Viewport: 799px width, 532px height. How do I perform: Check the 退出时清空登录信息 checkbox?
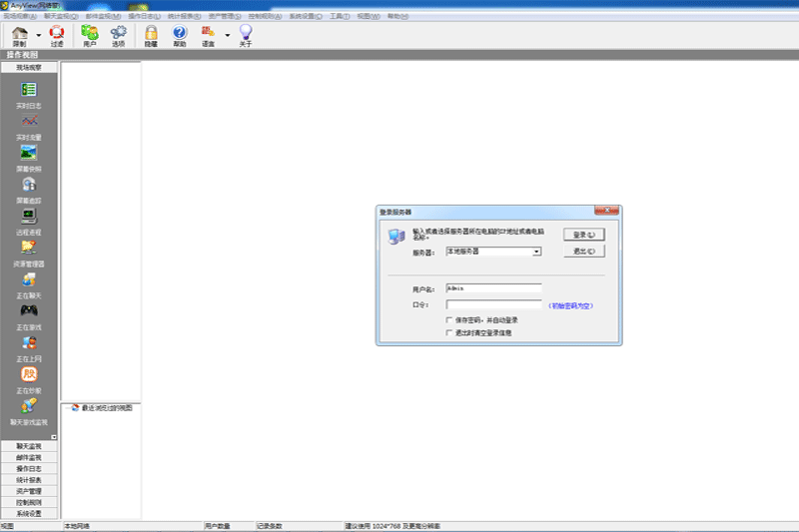(450, 332)
